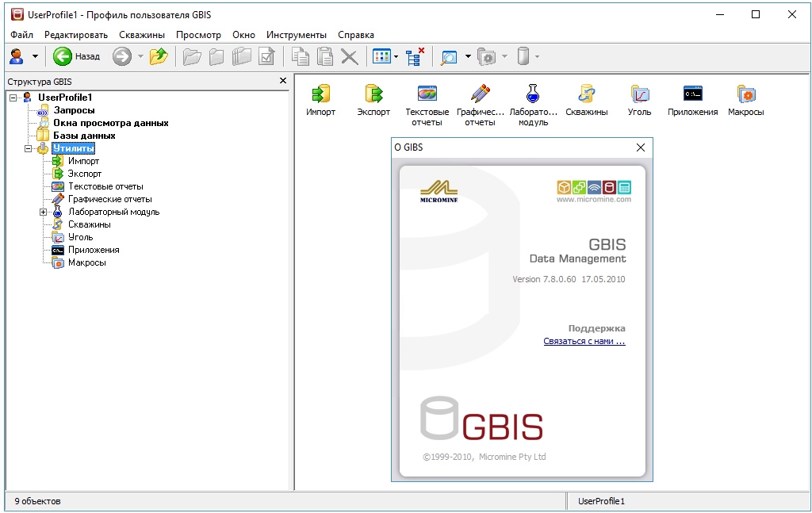812x513 pixels.
Task: Select Окна просмотра данных tree item
Action: (x=111, y=123)
